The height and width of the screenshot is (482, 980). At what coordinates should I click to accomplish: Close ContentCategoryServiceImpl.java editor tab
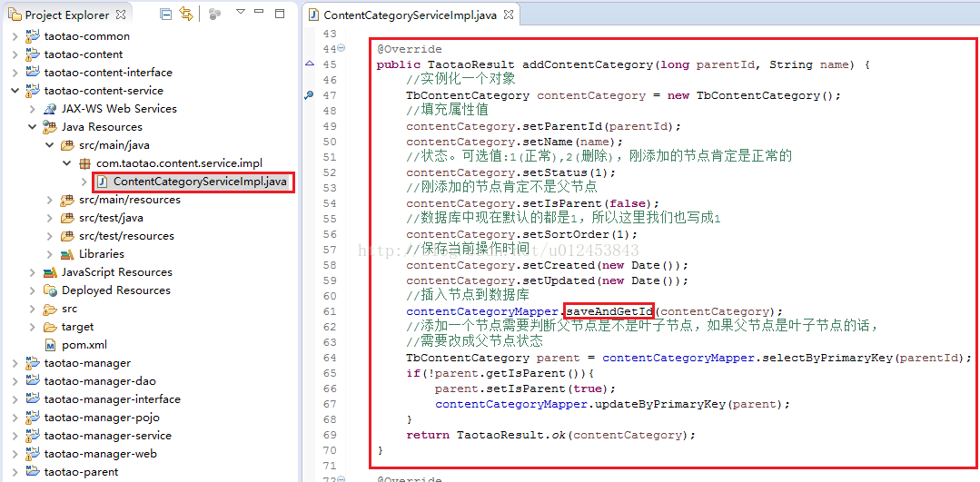tap(508, 15)
